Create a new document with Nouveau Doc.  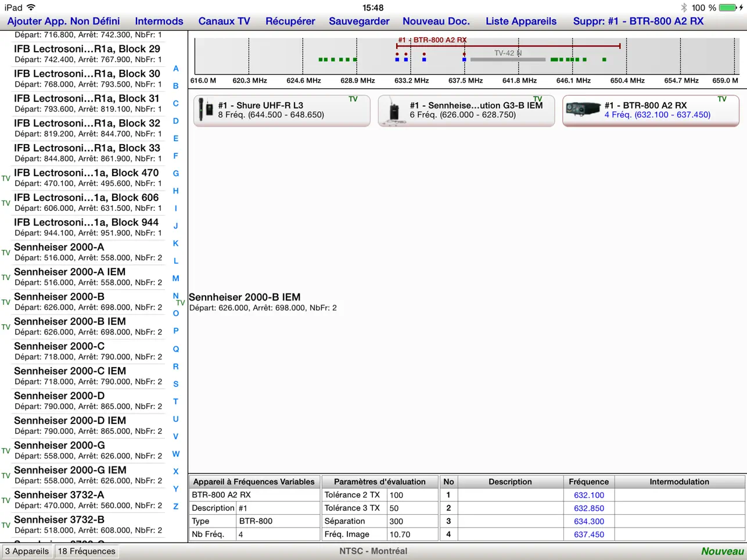[x=436, y=21]
